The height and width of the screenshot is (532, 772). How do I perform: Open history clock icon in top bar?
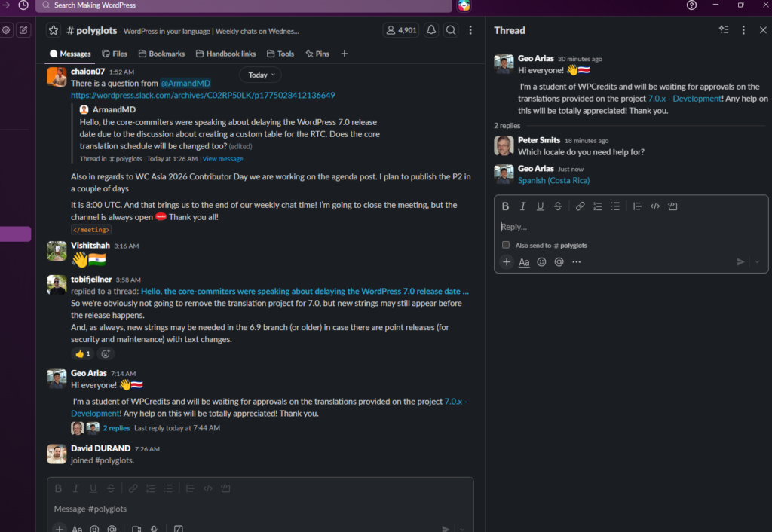(x=23, y=5)
